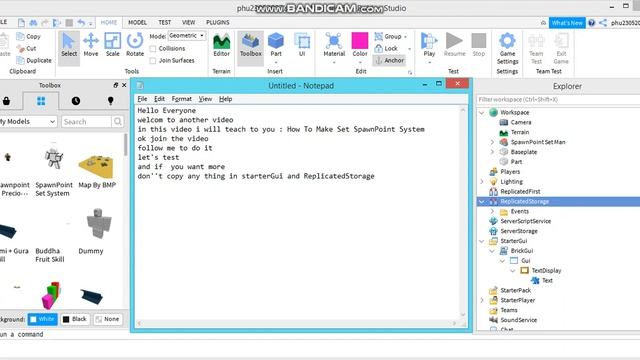
Task: Open Game Settings
Action: (x=507, y=48)
